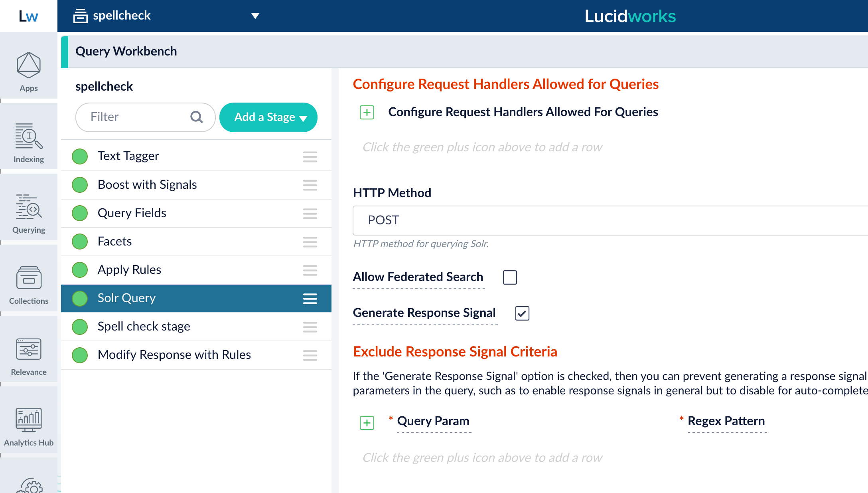Open the Add a Stage dropdown
Image resolution: width=868 pixels, height=493 pixels.
click(268, 117)
